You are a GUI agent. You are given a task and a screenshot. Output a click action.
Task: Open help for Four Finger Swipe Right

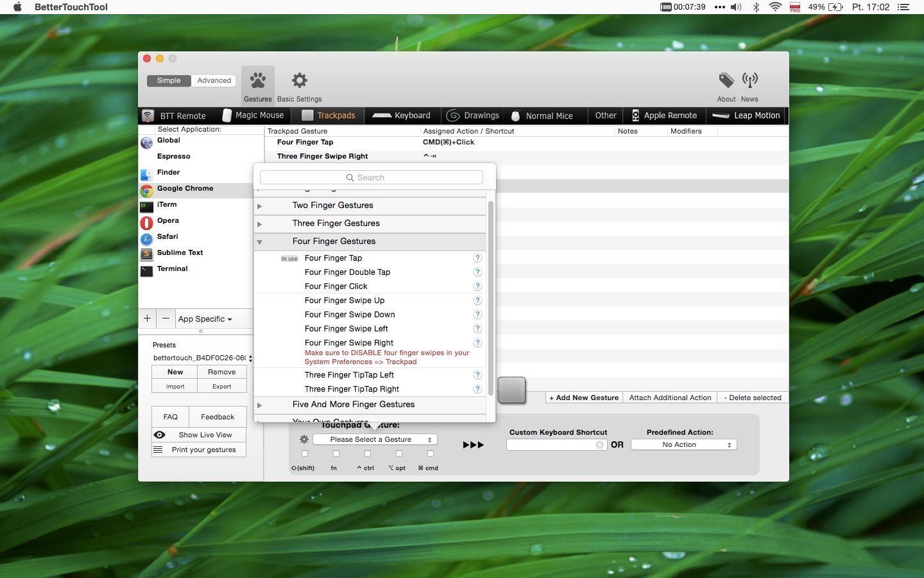(477, 343)
